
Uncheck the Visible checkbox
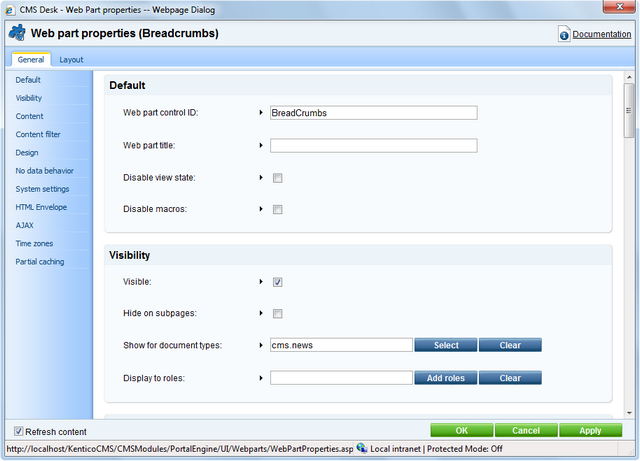click(278, 283)
